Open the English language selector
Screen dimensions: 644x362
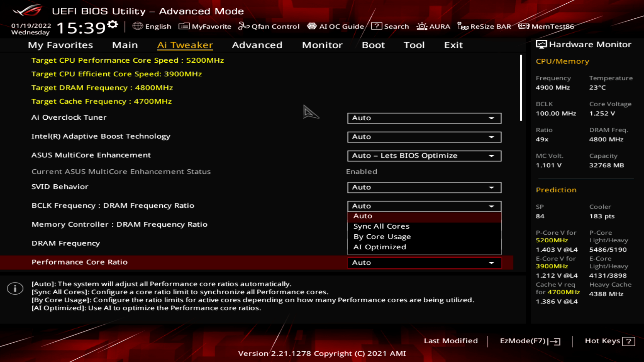pos(153,26)
